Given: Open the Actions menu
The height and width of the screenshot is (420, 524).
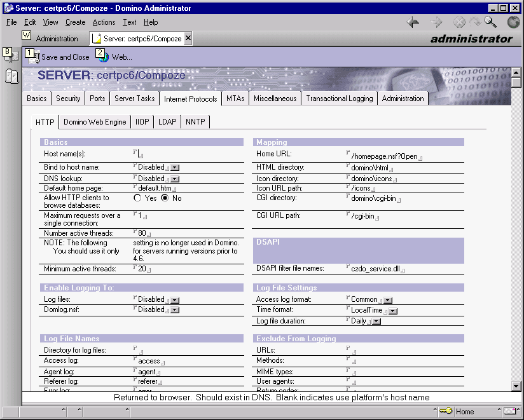Looking at the screenshot, I should 104,22.
